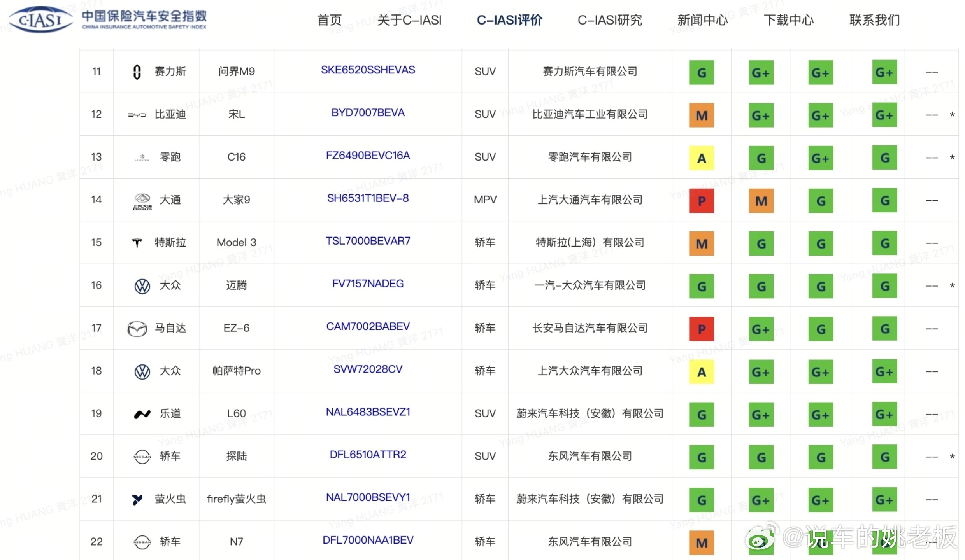Open model link NAL6483BSEVZ1
965x560 pixels.
[368, 412]
